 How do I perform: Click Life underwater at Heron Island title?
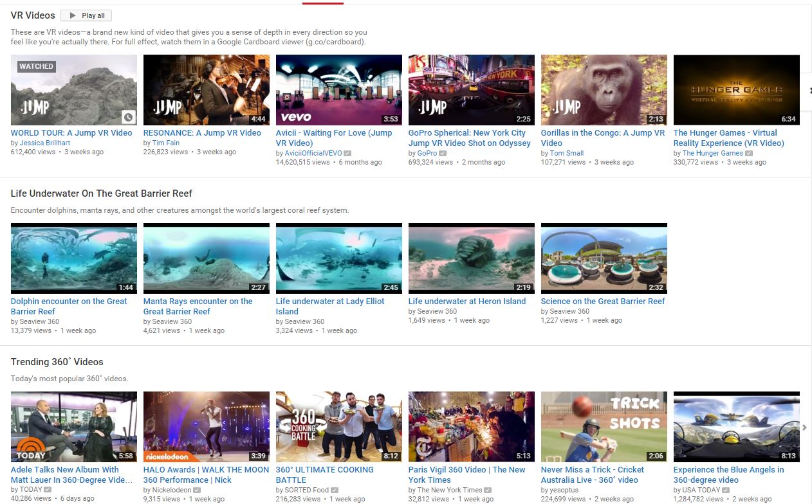tap(467, 301)
